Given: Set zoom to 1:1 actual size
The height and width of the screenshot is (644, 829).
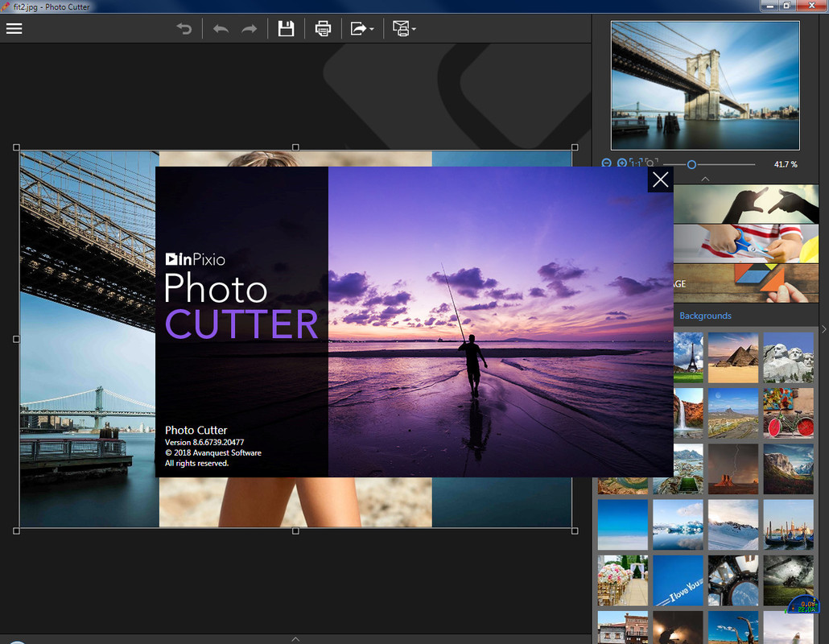Looking at the screenshot, I should pos(635,163).
